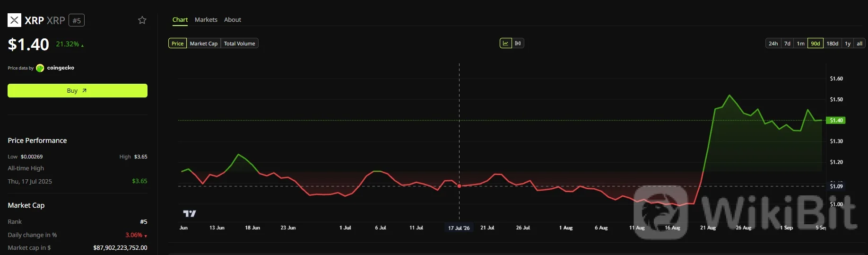This screenshot has height=255, width=868.
Task: Open the About tab
Action: tap(233, 19)
